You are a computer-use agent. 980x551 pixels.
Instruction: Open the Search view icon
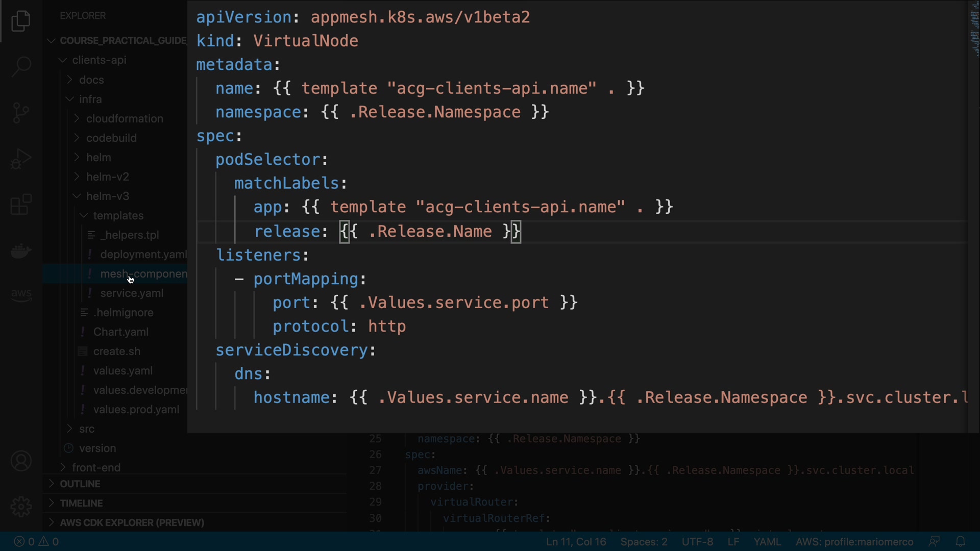21,66
